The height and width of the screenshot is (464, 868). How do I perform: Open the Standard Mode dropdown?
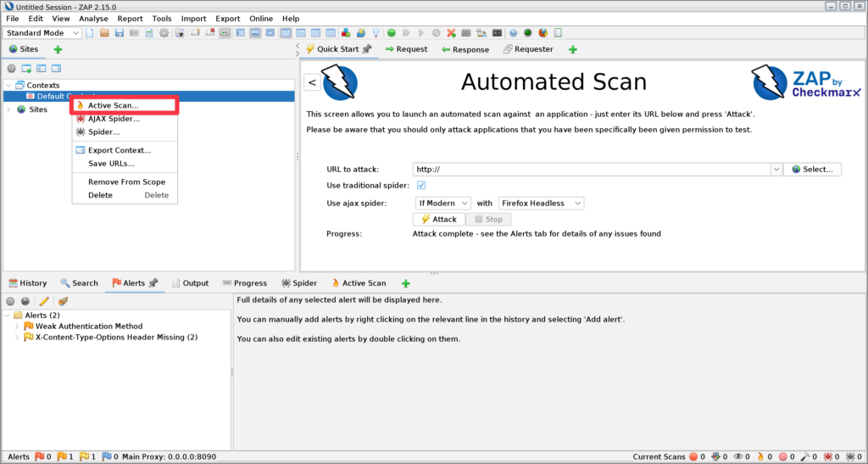coord(42,33)
